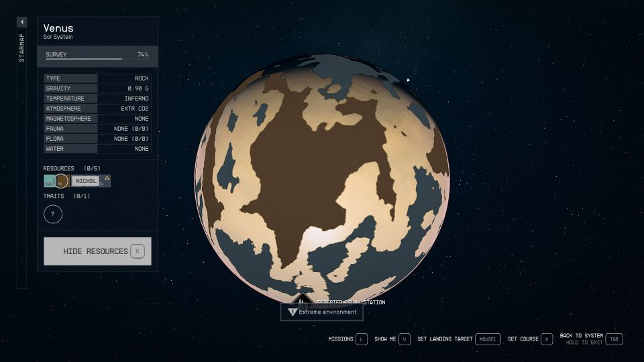Screen dimensions: 644x362
Task: Click the R key icon on Hide Resources
Action: 138,251
